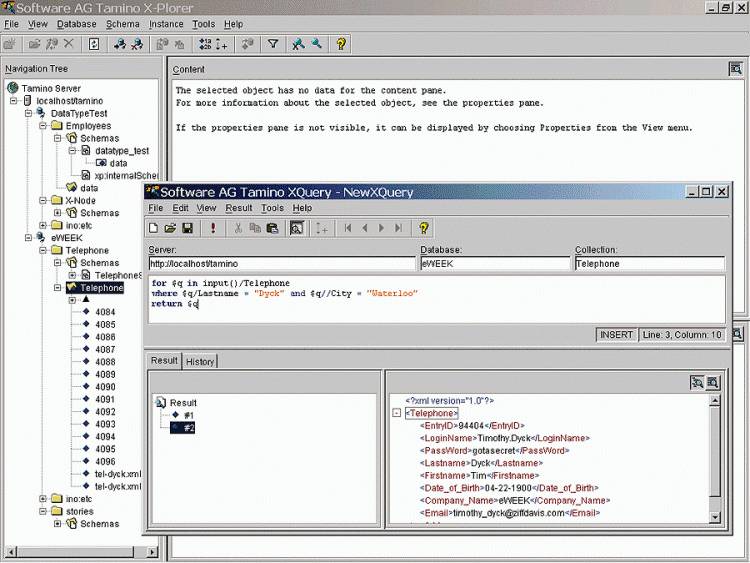Open the Database menu in X-Plorer
The image size is (750, 563).
(77, 24)
